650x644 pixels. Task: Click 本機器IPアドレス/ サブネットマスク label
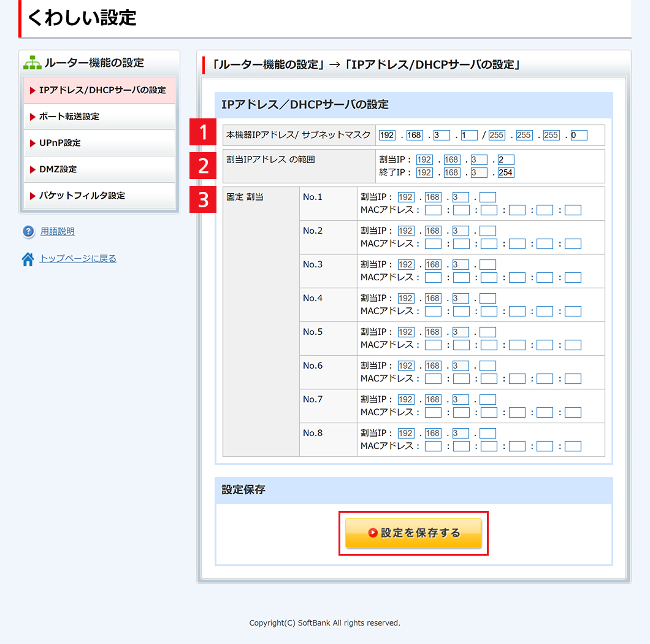tap(298, 135)
